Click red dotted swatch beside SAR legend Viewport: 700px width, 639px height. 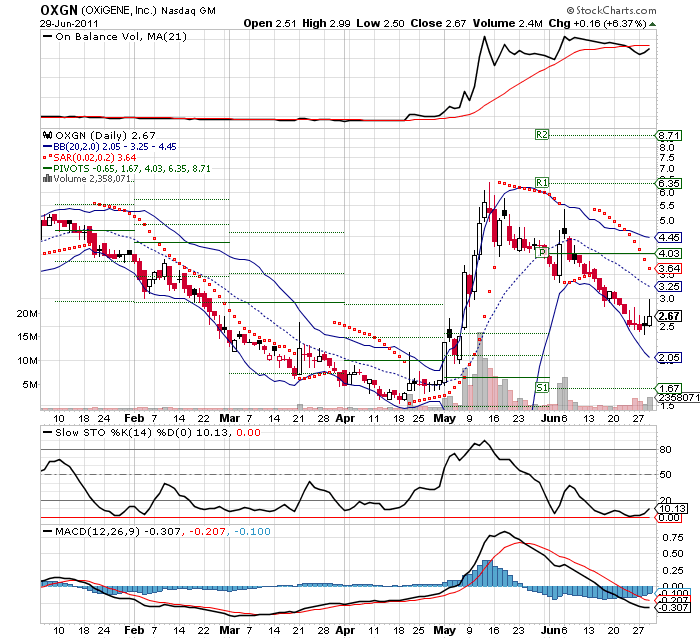[x=47, y=158]
